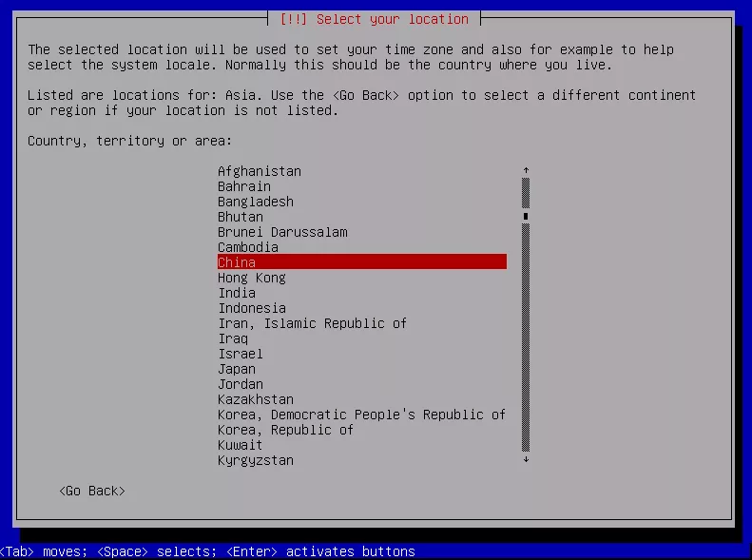The width and height of the screenshot is (752, 560).
Task: Pick Indonesia from the list
Action: [x=252, y=308]
